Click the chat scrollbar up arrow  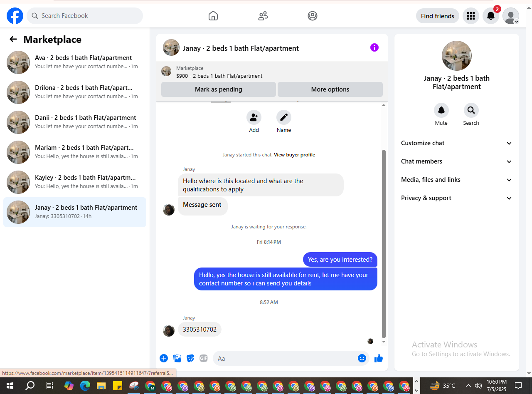point(384,105)
